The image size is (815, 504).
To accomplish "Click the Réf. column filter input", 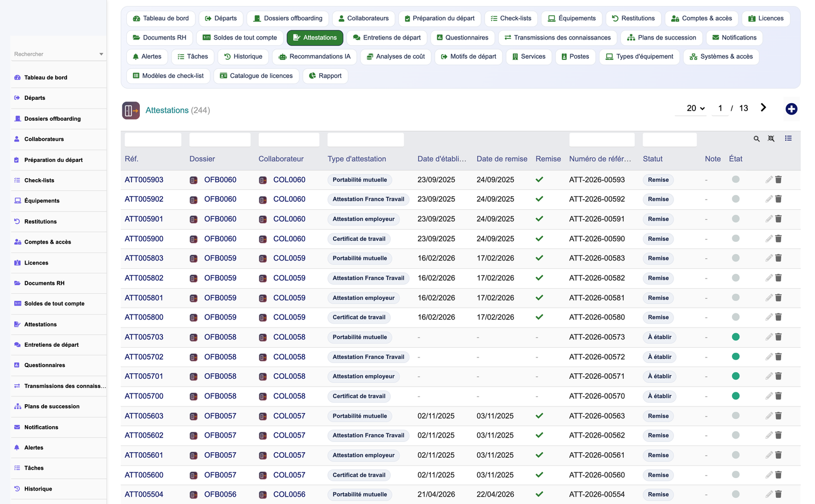I will click(x=153, y=139).
